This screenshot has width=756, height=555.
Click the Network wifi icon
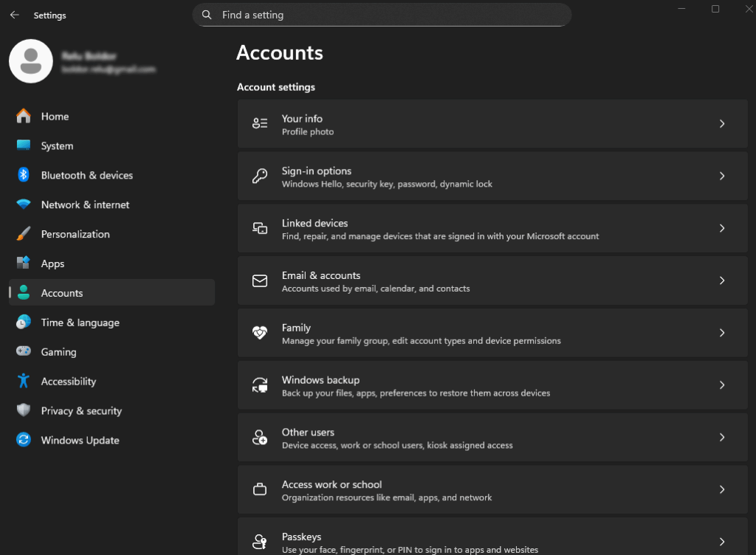click(23, 204)
